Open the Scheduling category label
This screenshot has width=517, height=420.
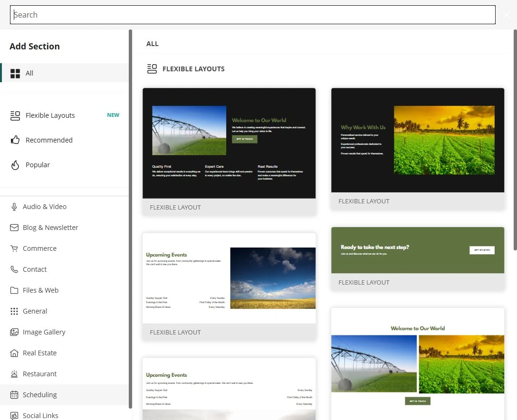[39, 395]
